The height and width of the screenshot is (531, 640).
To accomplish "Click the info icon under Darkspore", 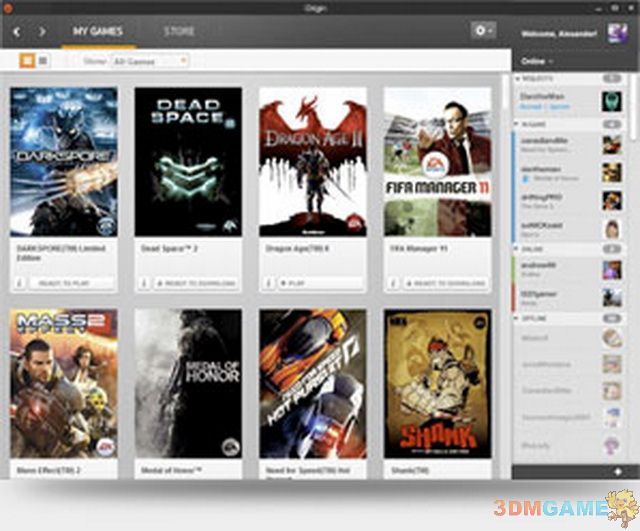I will [19, 283].
